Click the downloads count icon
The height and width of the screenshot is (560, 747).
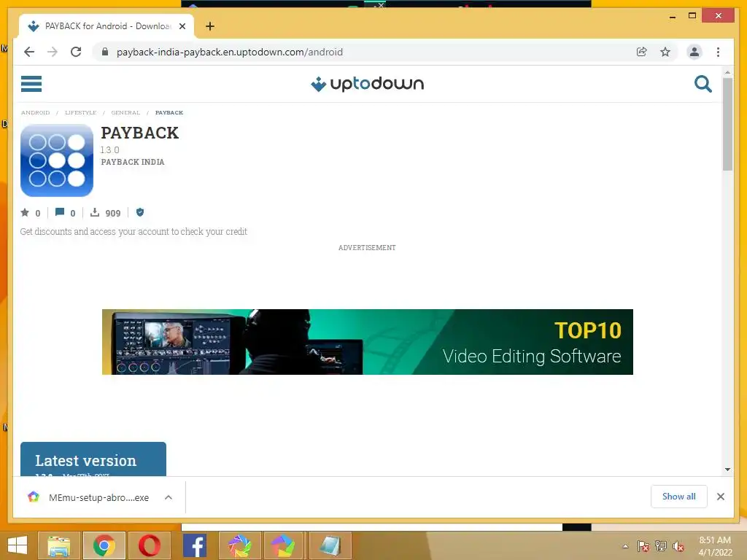(x=95, y=212)
